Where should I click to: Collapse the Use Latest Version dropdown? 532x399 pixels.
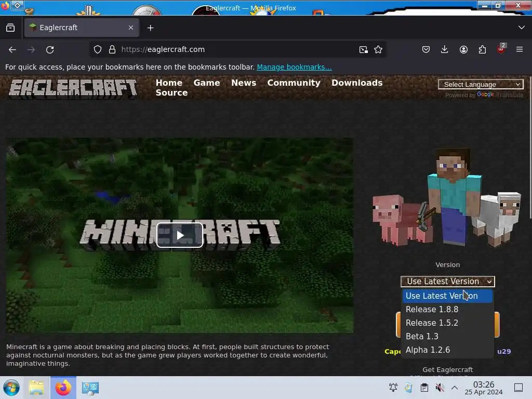pos(447,281)
